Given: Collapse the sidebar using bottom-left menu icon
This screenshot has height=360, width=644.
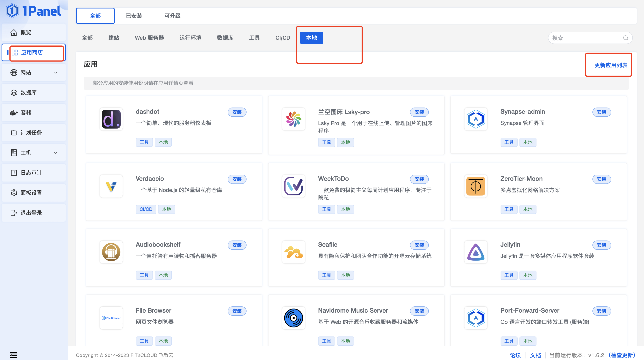Looking at the screenshot, I should click(13, 355).
